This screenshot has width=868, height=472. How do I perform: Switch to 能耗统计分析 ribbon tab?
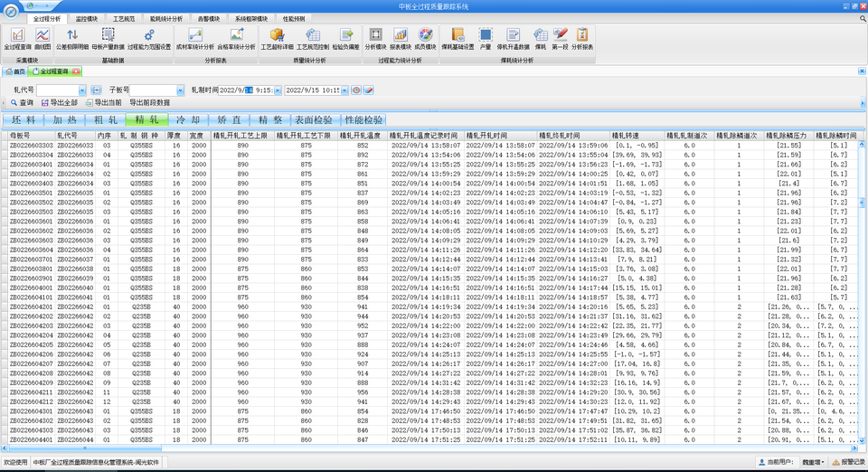click(x=166, y=19)
